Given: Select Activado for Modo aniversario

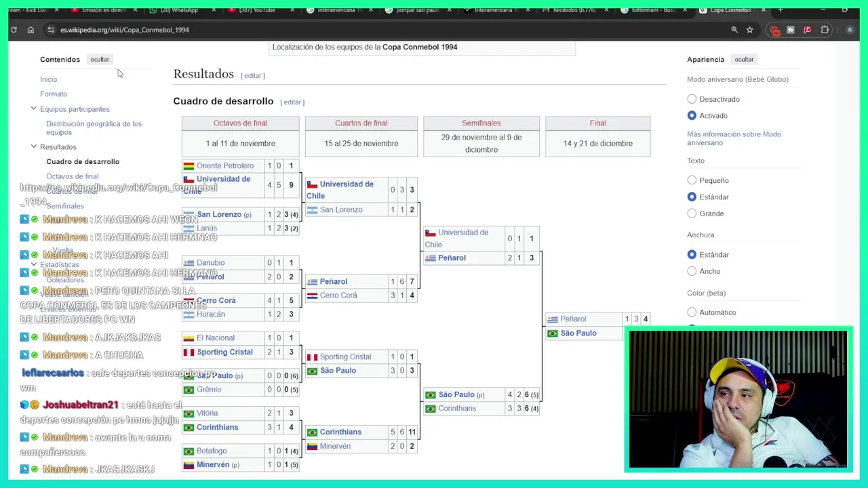Looking at the screenshot, I should click(692, 116).
